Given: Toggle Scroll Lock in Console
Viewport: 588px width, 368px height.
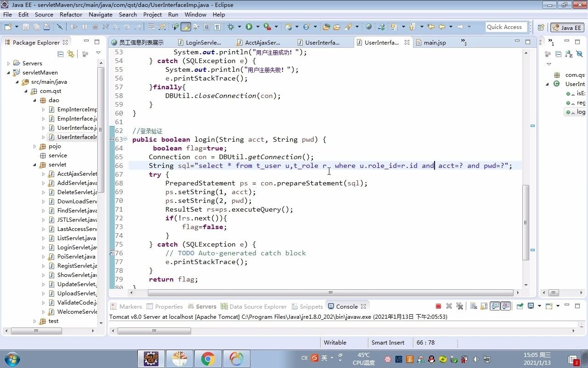Looking at the screenshot, I should [x=484, y=306].
